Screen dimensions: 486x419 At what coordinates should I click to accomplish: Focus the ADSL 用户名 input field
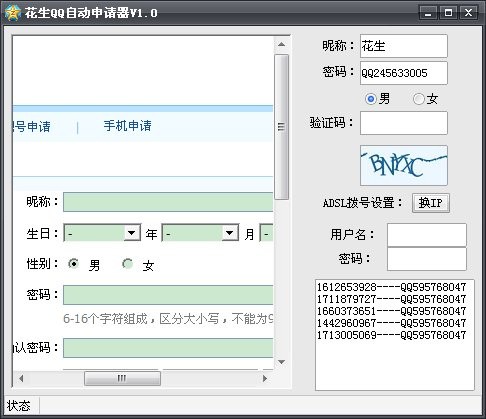(x=427, y=235)
